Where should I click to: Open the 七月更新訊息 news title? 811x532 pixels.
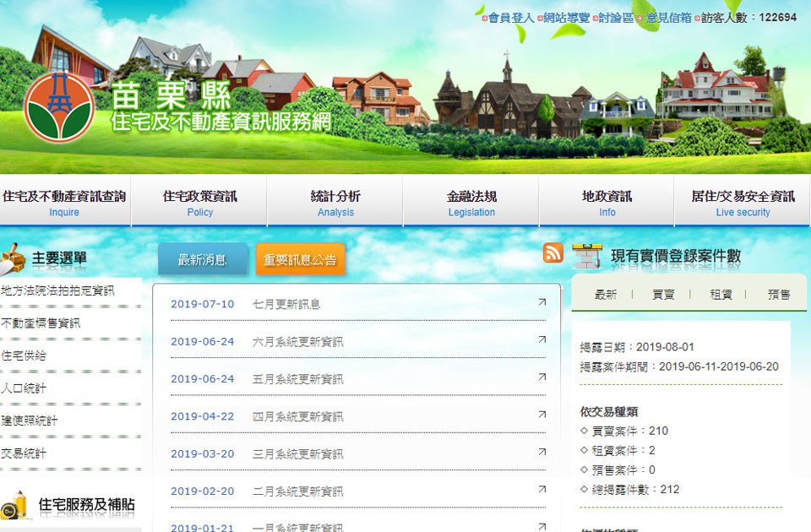[286, 305]
